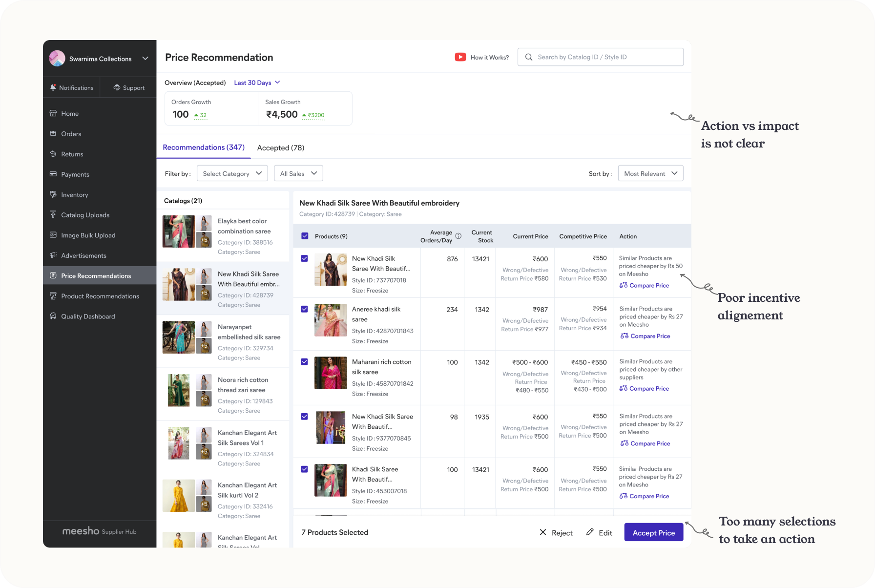Switch to Accepted (78) tab
The height and width of the screenshot is (588, 875).
point(281,147)
